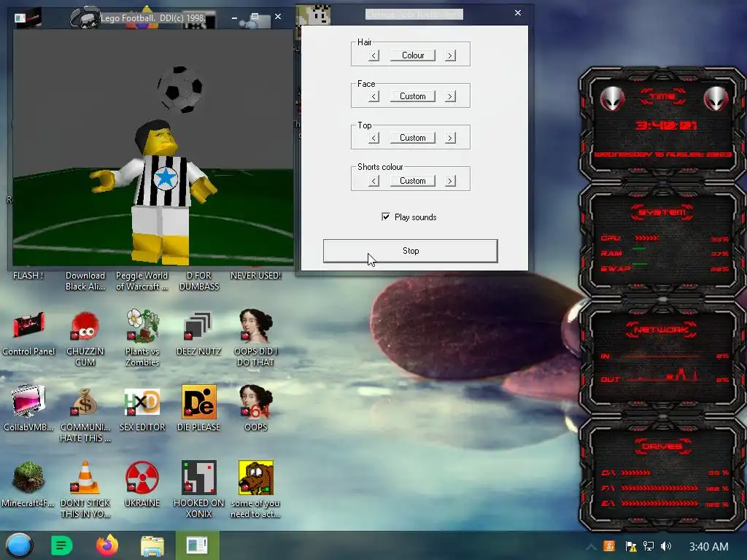747x560 pixels.
Task: Open Minecraft4F desktop icon
Action: pos(28,484)
